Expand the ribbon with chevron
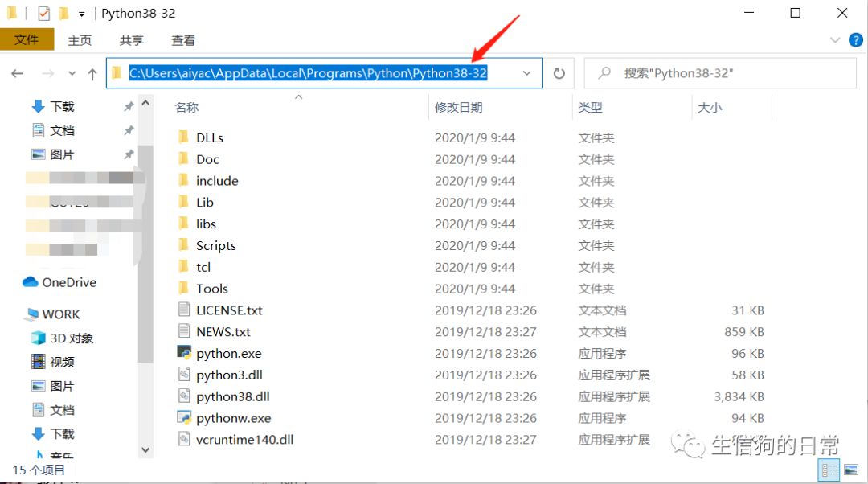 tap(835, 40)
